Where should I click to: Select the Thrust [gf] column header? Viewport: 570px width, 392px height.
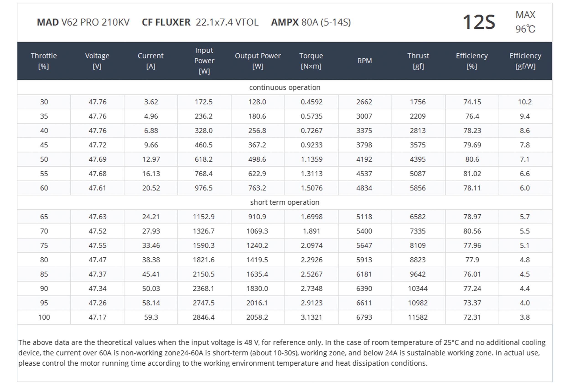[x=418, y=61]
